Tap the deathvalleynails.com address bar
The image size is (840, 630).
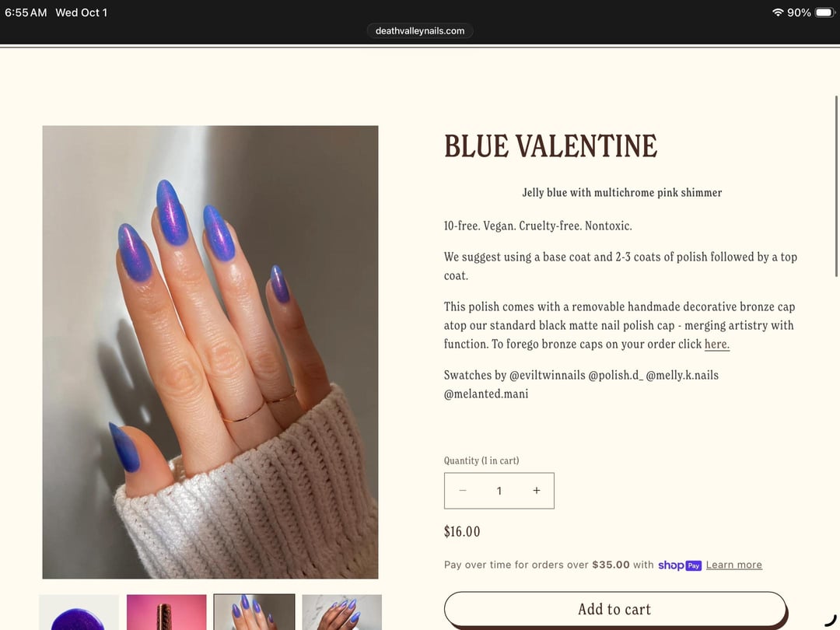[x=420, y=30]
